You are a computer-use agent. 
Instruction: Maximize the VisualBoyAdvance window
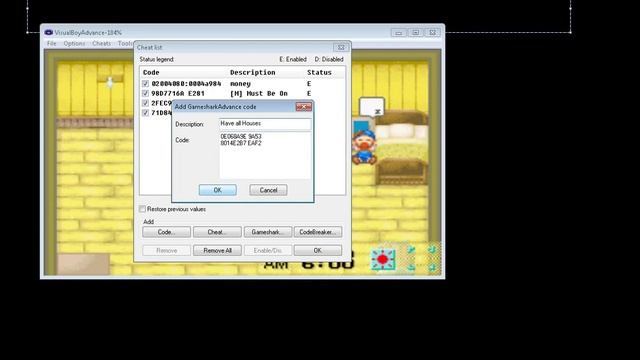(x=416, y=32)
